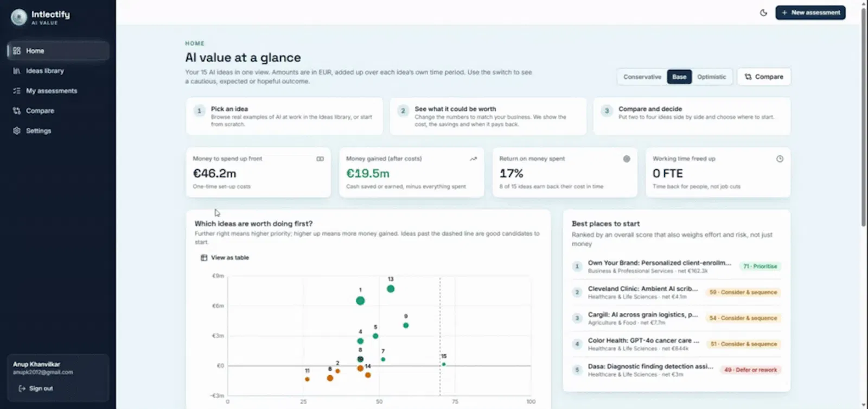Open Compare page from the sidebar
Viewport: 868px width, 409px height.
(x=58, y=111)
